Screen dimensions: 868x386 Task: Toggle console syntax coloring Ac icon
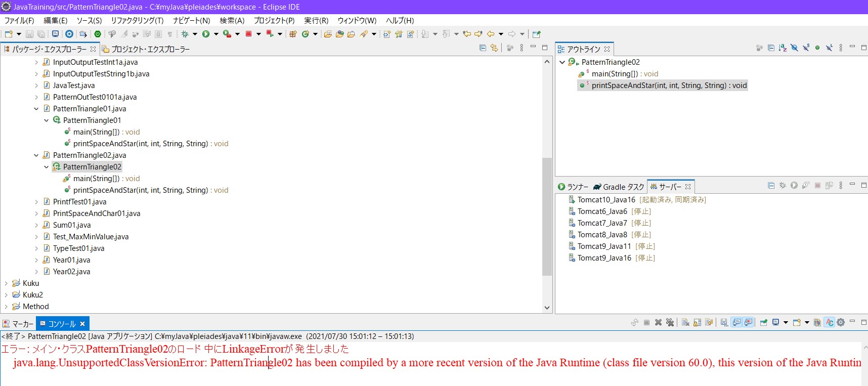pos(829,322)
